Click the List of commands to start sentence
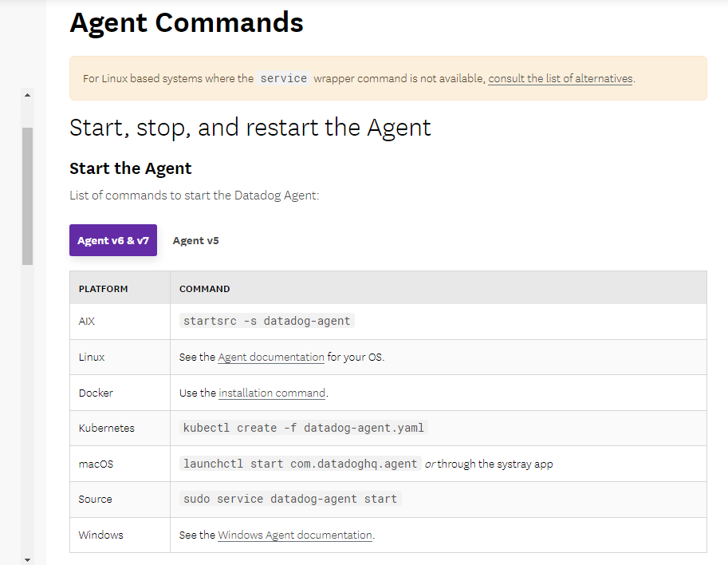The image size is (728, 565). pyautogui.click(x=194, y=196)
